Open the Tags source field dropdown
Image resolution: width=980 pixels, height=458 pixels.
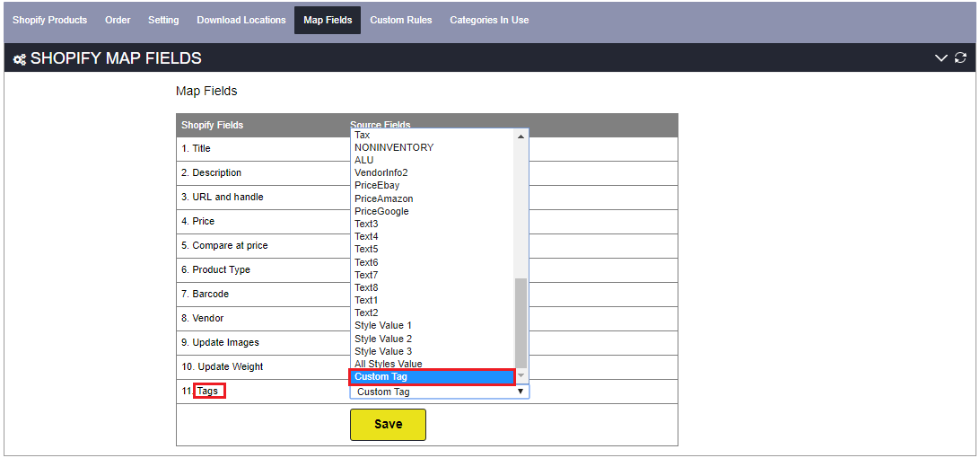(440, 392)
